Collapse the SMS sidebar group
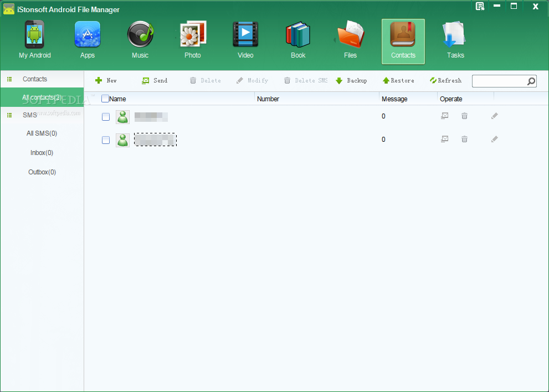Viewport: 549px width, 392px height. pyautogui.click(x=9, y=115)
